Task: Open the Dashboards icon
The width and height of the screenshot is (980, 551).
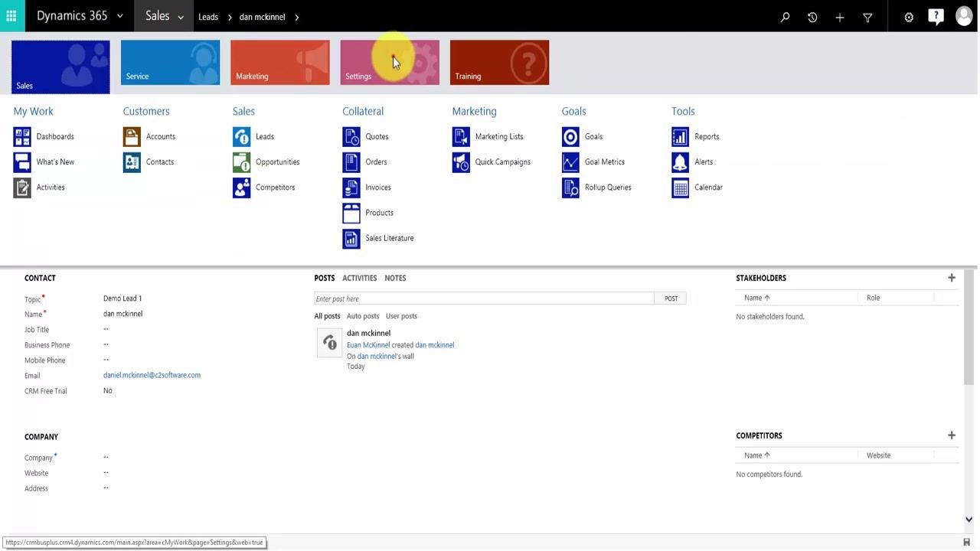Action: pos(22,136)
